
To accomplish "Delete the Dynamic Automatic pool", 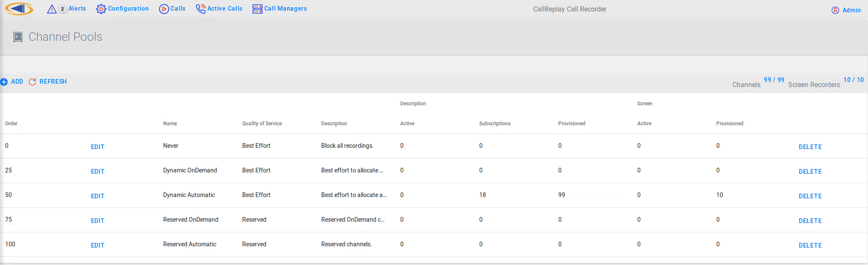I will tap(810, 196).
